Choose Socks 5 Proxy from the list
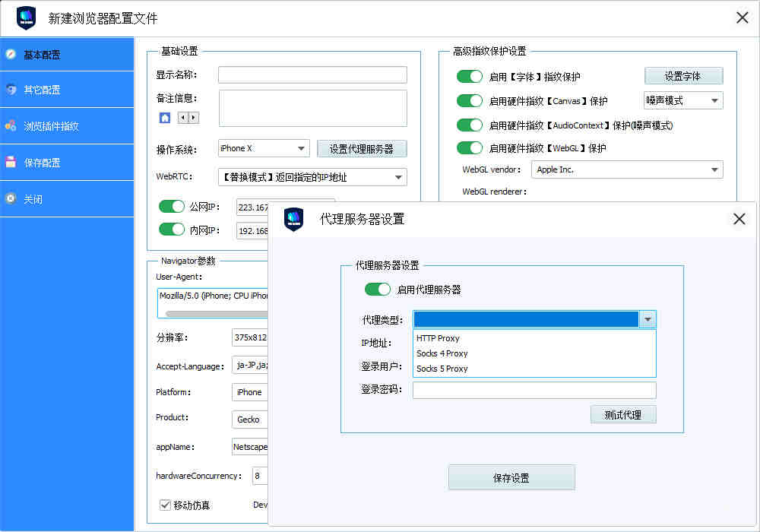 pos(534,369)
